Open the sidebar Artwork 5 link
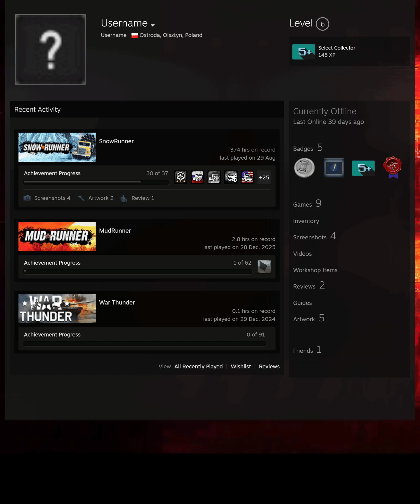Image resolution: width=420 pixels, height=504 pixels. tap(309, 318)
